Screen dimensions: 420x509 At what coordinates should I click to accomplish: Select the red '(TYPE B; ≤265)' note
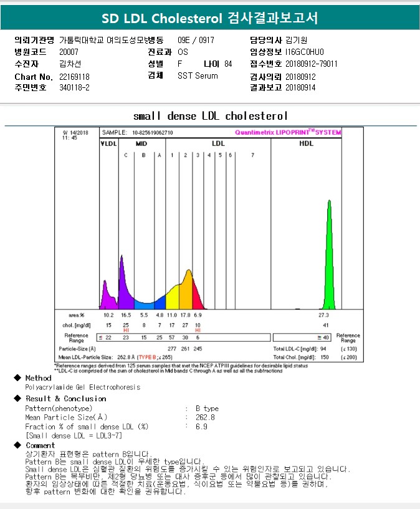tap(155, 357)
